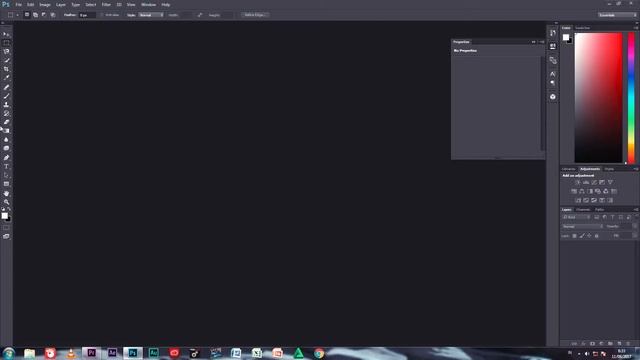Open the Filter menu
640x360 pixels.
[x=106, y=4]
